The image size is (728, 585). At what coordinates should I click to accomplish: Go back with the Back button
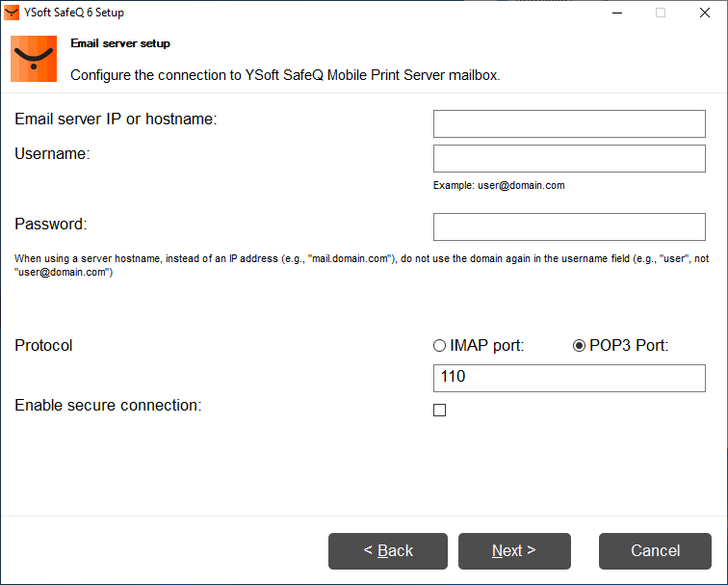click(x=388, y=551)
